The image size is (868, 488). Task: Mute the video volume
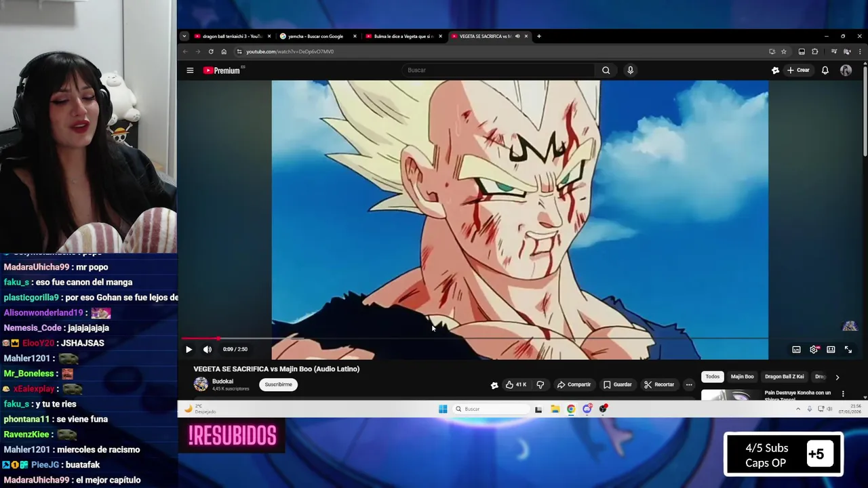pos(208,349)
